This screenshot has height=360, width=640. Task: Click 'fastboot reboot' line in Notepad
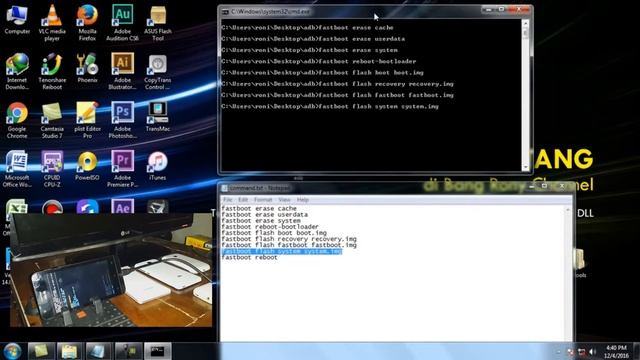coord(249,258)
